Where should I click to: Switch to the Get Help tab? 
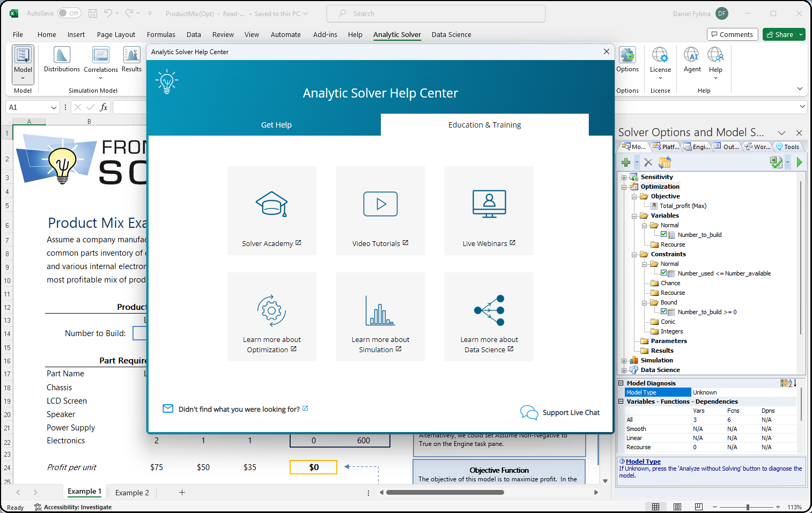[x=276, y=125]
